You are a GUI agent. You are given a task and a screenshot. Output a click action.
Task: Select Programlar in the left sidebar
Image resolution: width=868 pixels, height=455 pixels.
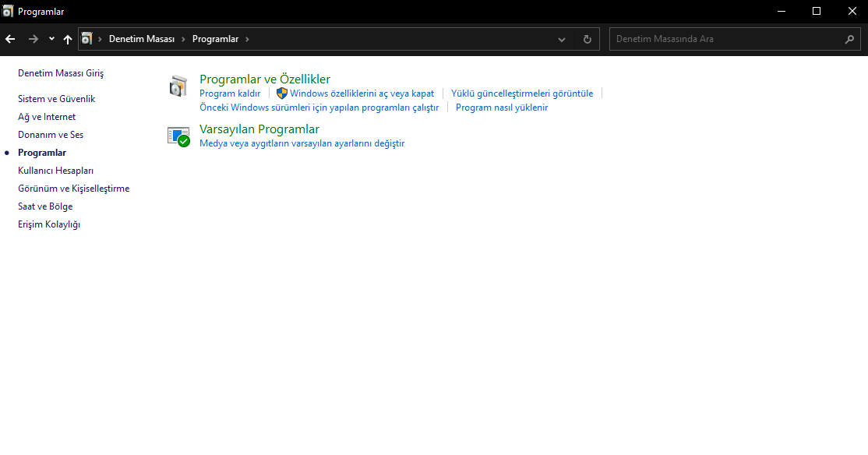(42, 153)
